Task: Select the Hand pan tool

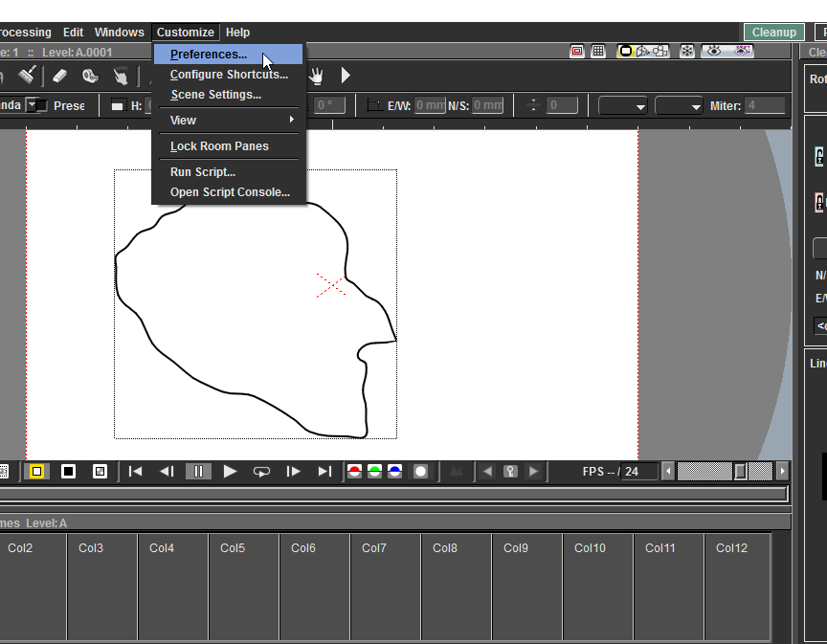Action: tap(315, 75)
